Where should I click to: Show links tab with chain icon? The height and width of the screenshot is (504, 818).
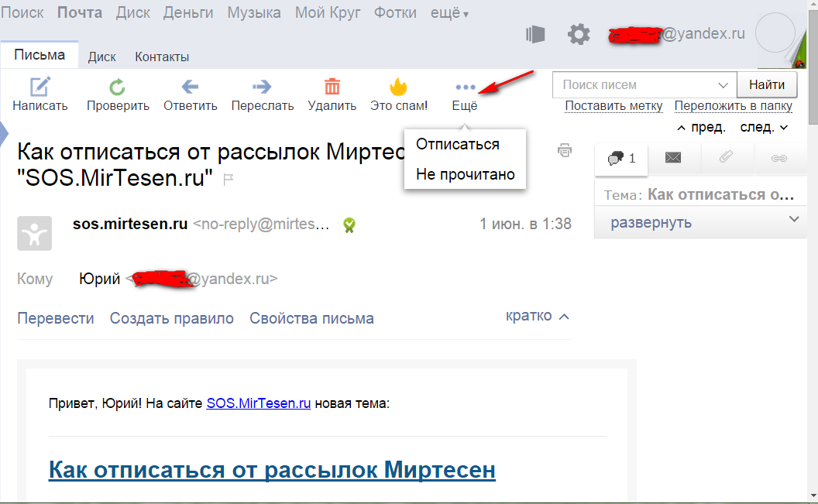click(778, 158)
